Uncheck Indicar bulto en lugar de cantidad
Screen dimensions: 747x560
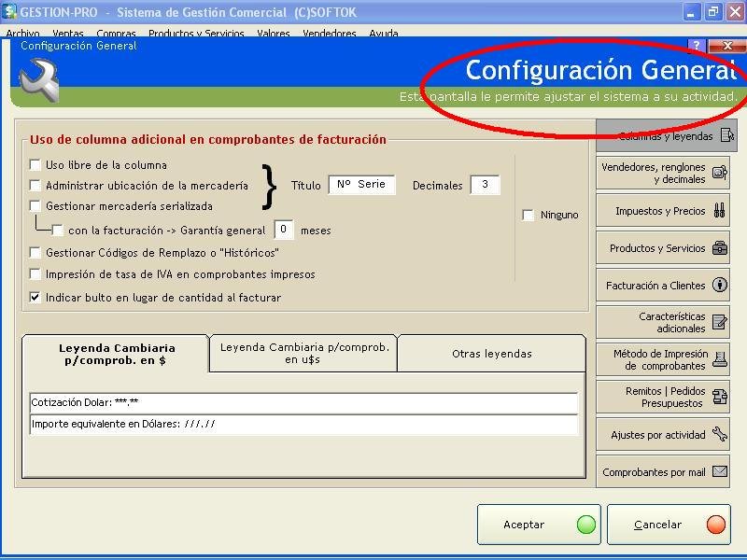pyautogui.click(x=35, y=298)
